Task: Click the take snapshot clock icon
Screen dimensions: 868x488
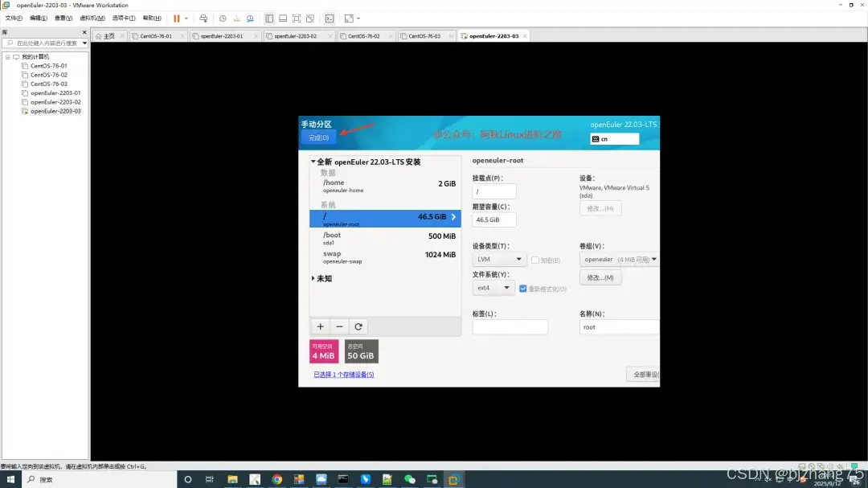Action: (x=223, y=18)
